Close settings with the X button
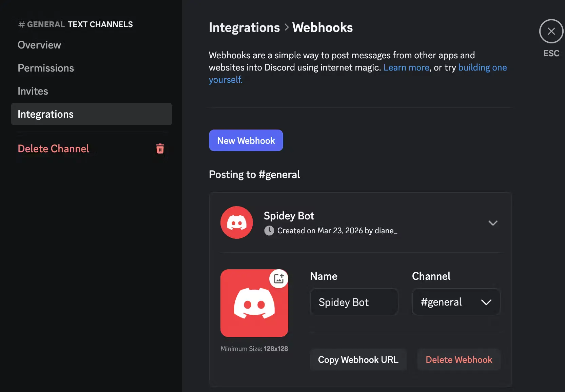 [x=551, y=31]
